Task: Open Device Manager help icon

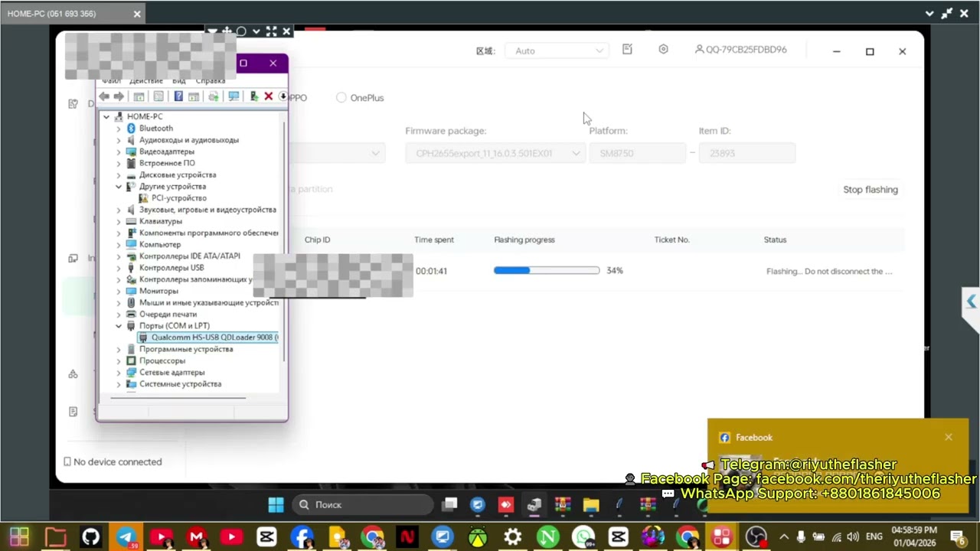Action: 178,96
